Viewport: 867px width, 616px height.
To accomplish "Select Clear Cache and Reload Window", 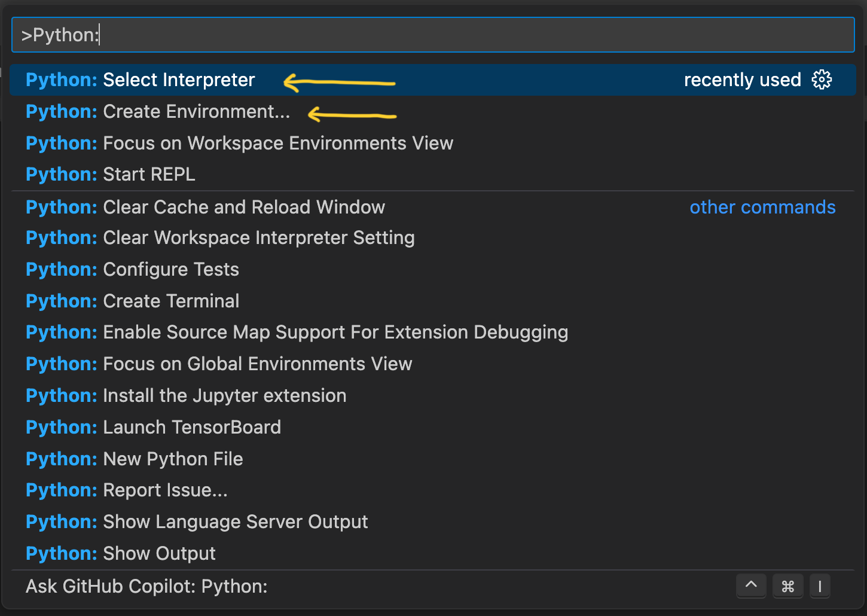I will pos(433,207).
